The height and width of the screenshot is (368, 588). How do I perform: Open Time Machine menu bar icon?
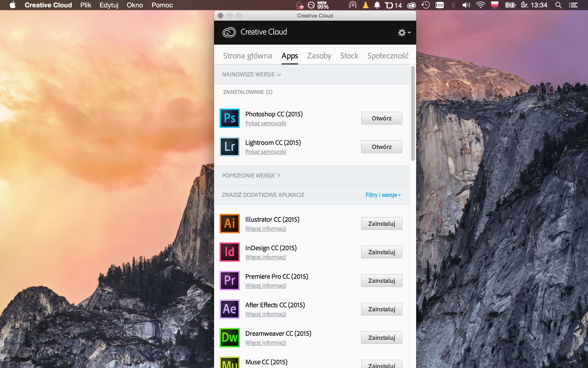[x=426, y=5]
